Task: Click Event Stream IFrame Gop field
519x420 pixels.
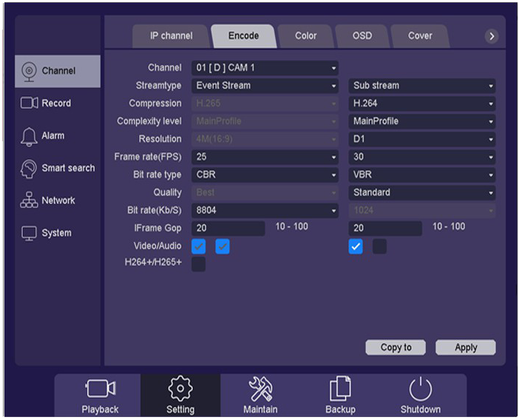Action: tap(228, 228)
